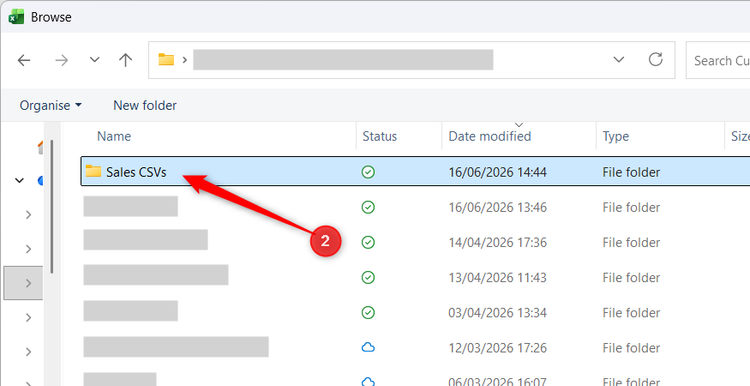This screenshot has height=386, width=750.
Task: Click the date 13/04/2026 11:43
Action: 497,277
